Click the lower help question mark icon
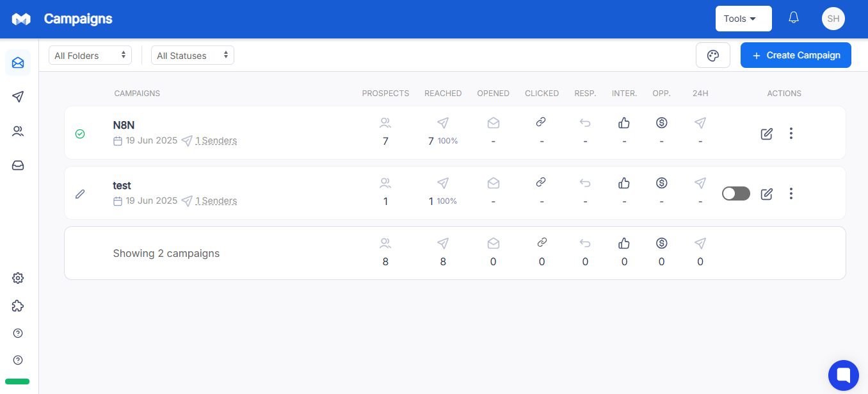 [x=18, y=360]
